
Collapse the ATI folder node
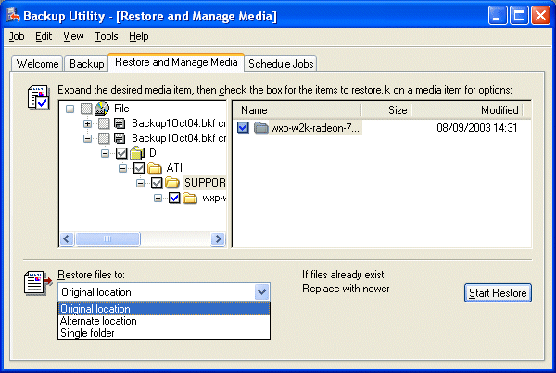123,168
